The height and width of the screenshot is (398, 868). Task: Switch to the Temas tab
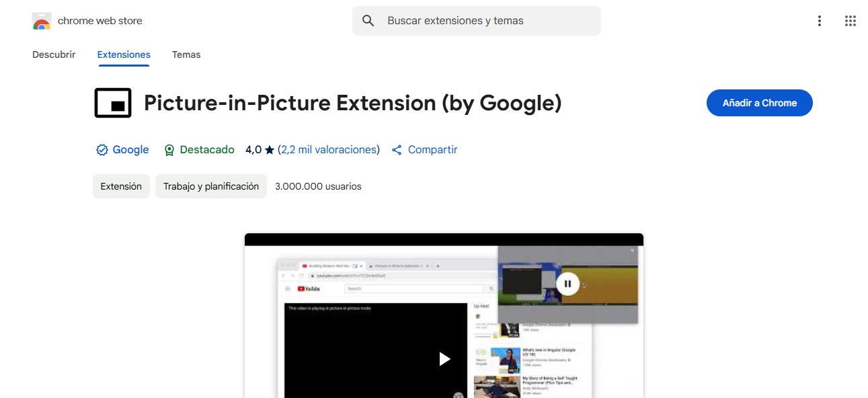[x=186, y=54]
